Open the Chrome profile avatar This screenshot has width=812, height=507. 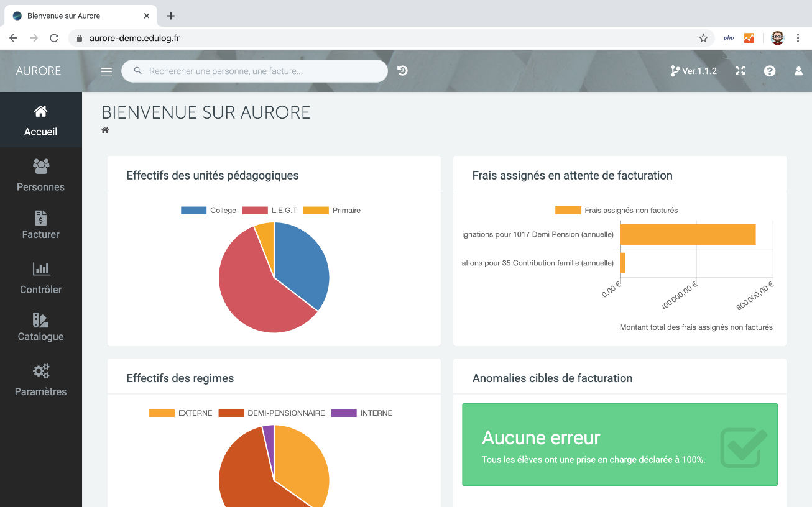[x=777, y=38]
